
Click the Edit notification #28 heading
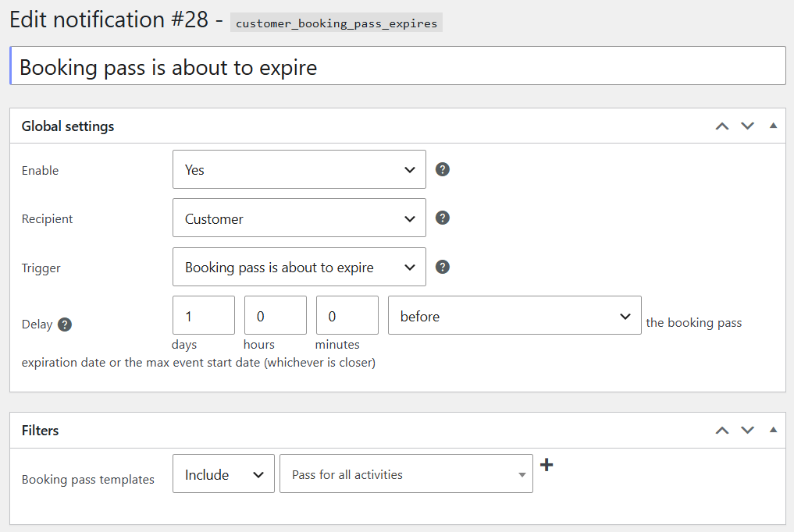point(109,20)
